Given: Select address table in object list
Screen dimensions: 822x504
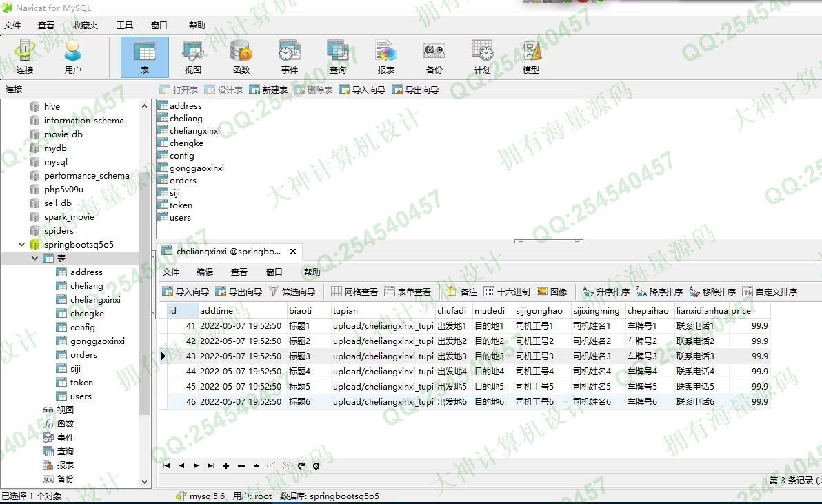Looking at the screenshot, I should click(186, 105).
